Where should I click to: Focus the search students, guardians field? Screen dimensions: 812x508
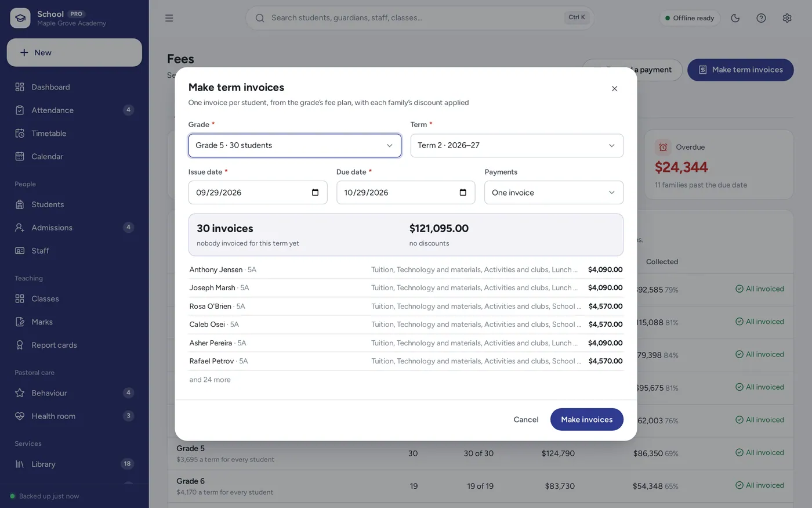pos(419,18)
